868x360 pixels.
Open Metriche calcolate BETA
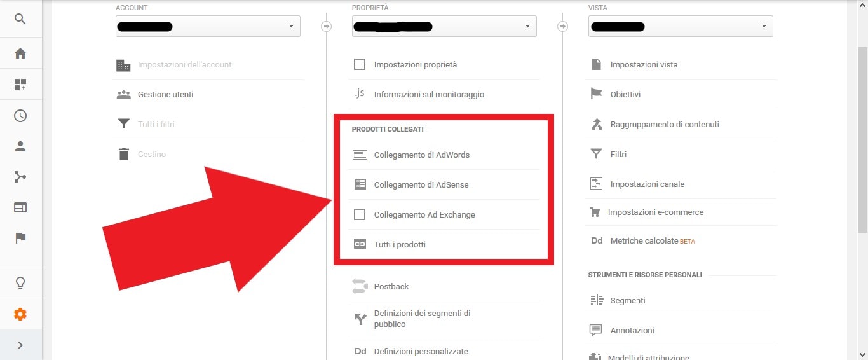pos(653,241)
